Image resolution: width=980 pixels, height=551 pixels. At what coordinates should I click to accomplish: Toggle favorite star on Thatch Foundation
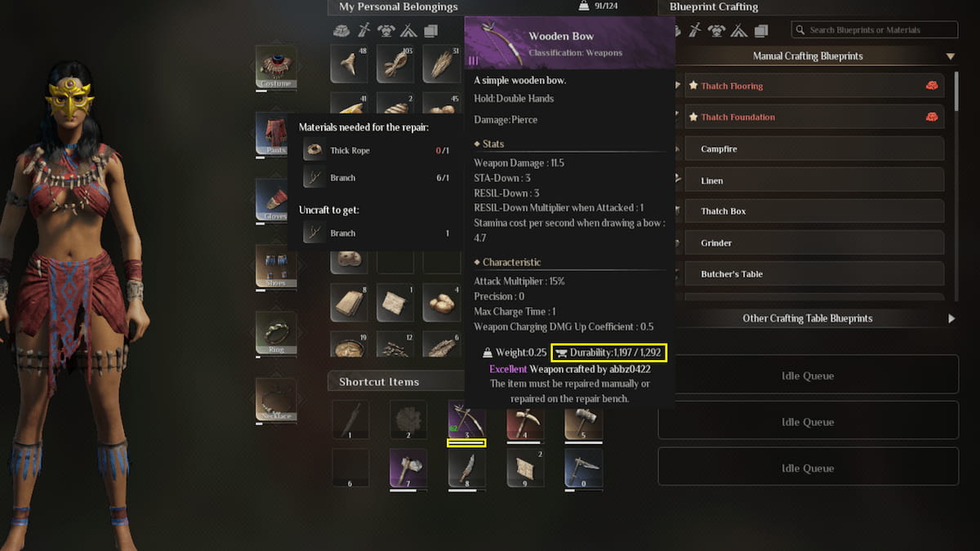tap(693, 117)
